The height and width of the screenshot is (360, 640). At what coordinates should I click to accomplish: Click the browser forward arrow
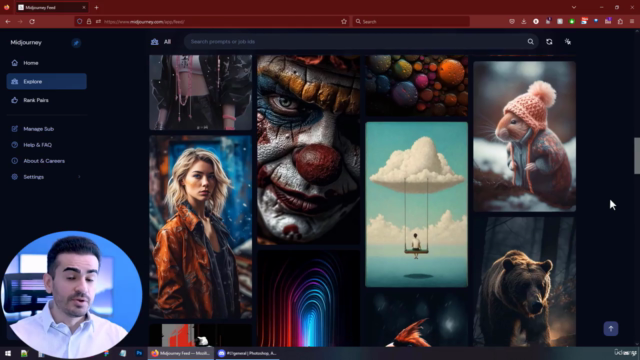(x=20, y=22)
